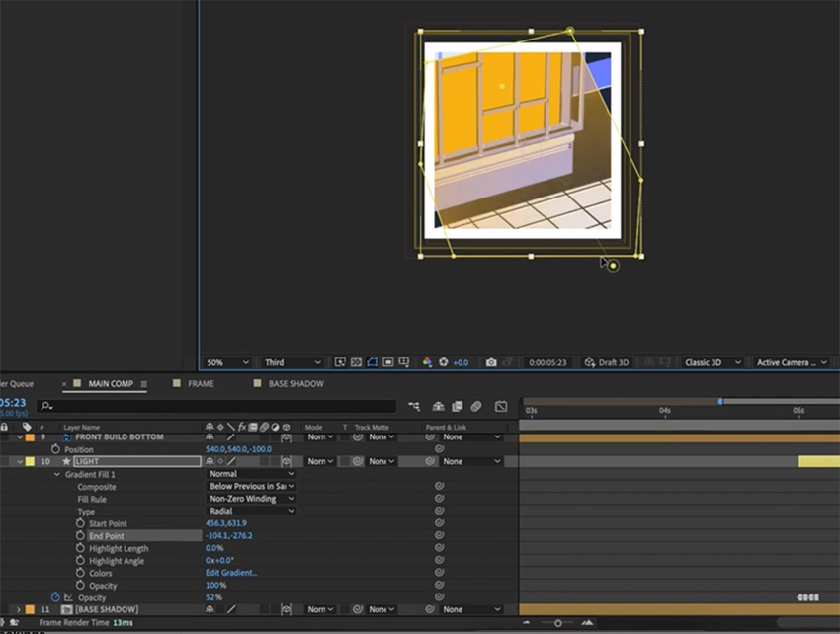The image size is (840, 634).
Task: Open the Gradient Fill Type dropdown (Radial)
Action: 251,512
